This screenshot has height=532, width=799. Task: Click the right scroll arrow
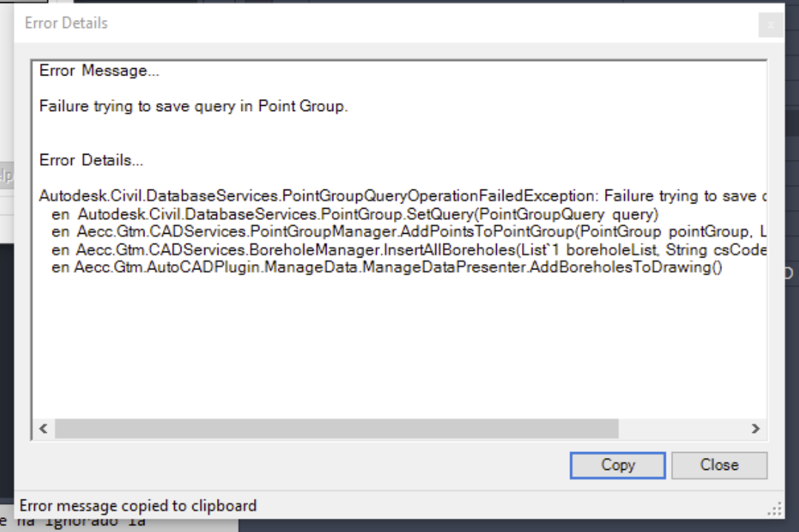pos(755,429)
